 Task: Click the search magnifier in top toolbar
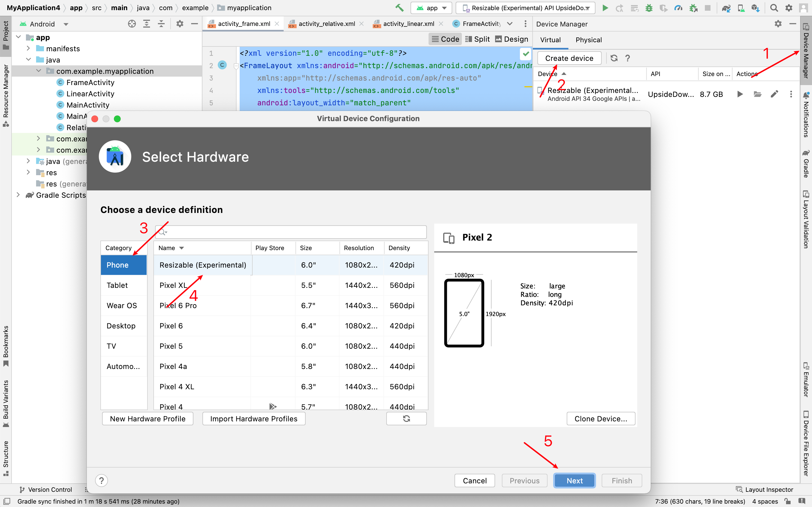774,8
